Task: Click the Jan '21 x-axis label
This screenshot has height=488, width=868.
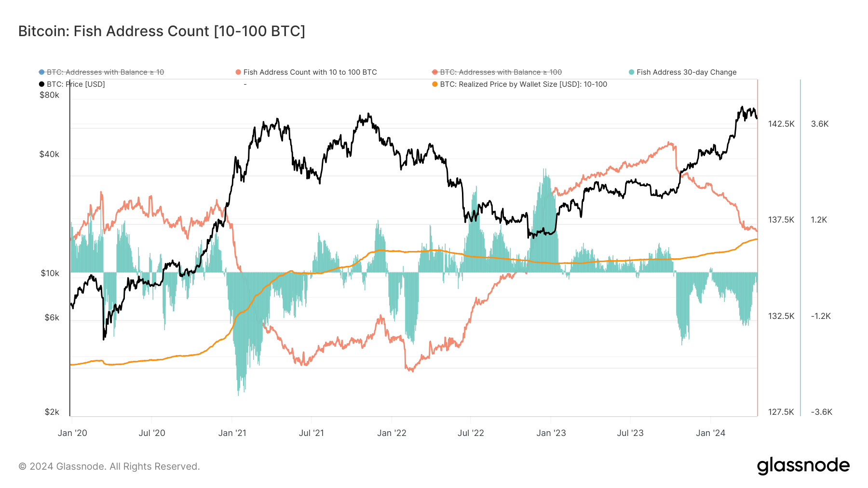Action: coord(232,433)
